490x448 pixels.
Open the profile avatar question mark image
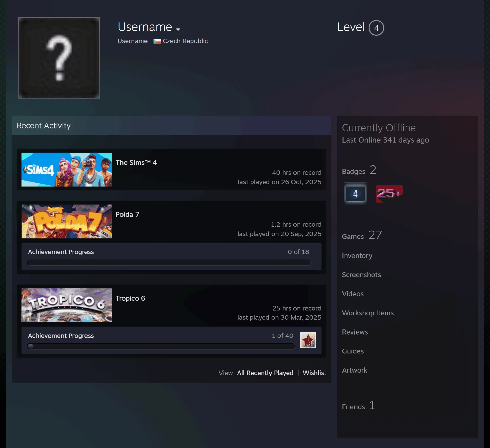point(59,58)
